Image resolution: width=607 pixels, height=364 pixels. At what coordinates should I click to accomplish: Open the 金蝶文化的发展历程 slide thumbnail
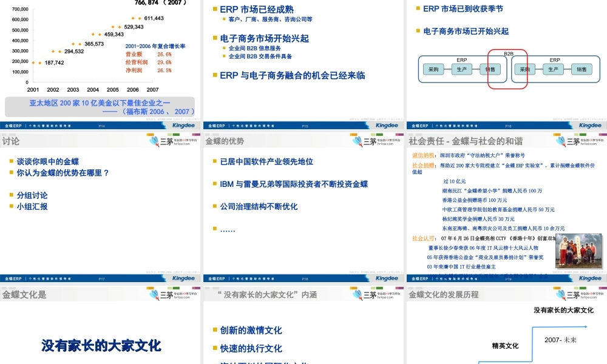coord(507,325)
